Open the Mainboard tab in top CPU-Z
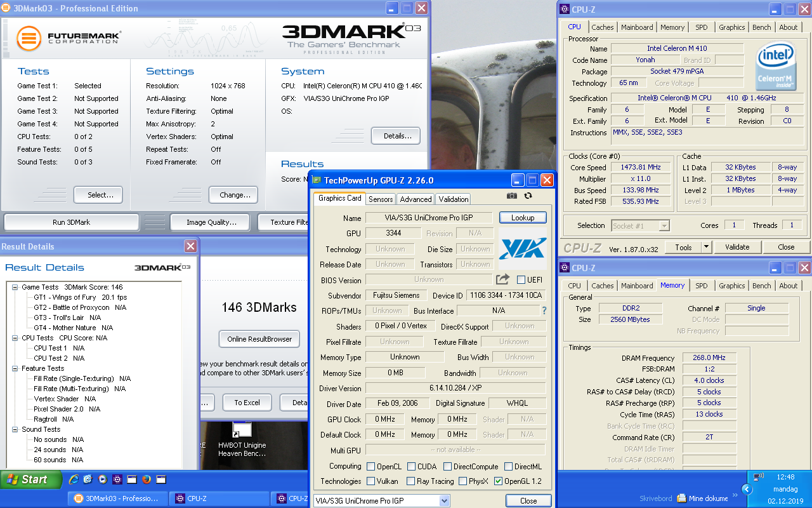The height and width of the screenshot is (508, 812). 637,27
